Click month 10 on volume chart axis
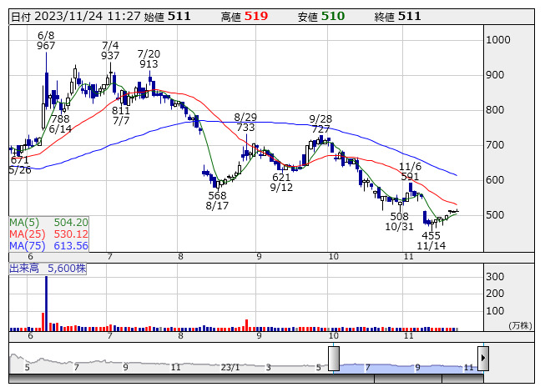This screenshot has height=392, width=545. (x=333, y=336)
